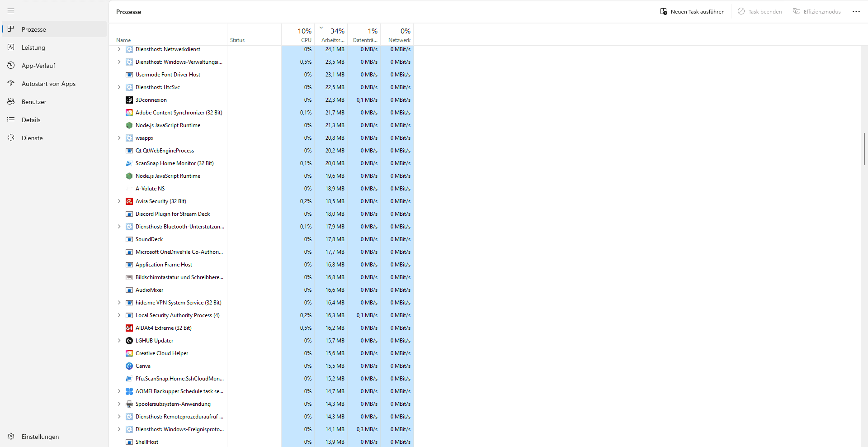Click the SoundDeck process icon

[x=129, y=239]
